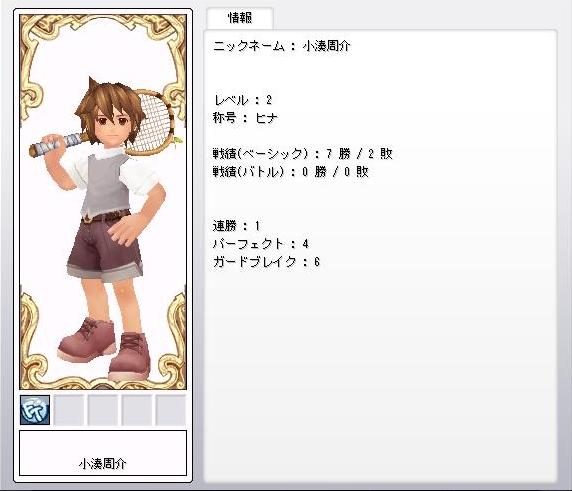Click the character's brown spiky hair

coord(109,100)
